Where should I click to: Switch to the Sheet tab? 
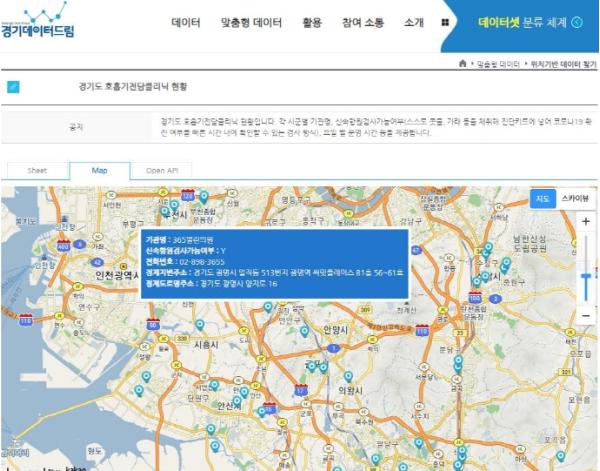point(37,170)
